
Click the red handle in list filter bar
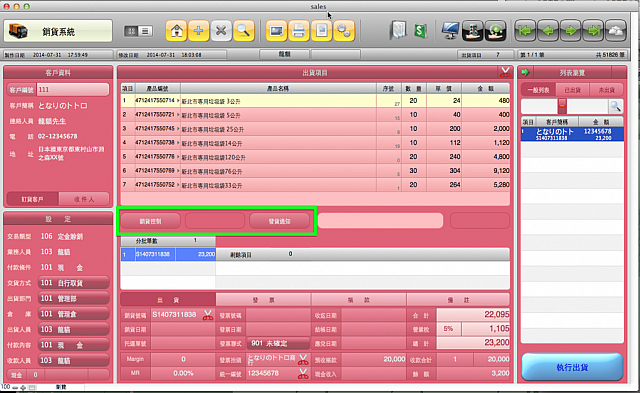click(x=562, y=106)
